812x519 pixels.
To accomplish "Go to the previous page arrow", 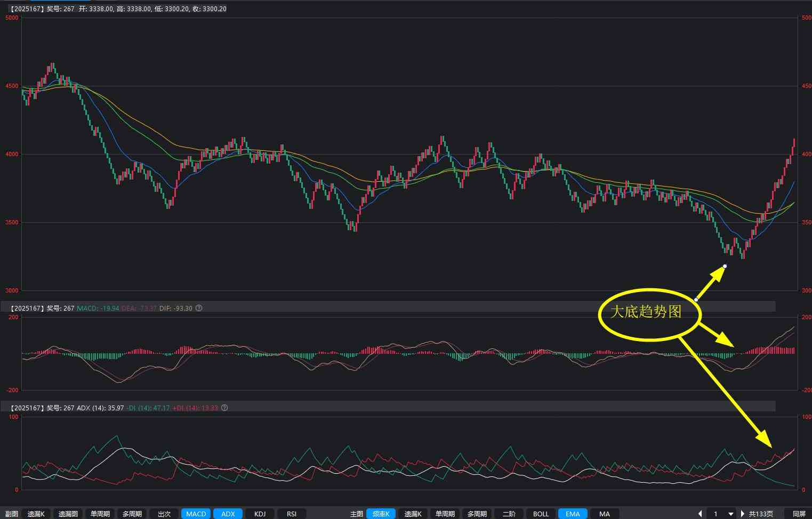I will click(x=701, y=514).
